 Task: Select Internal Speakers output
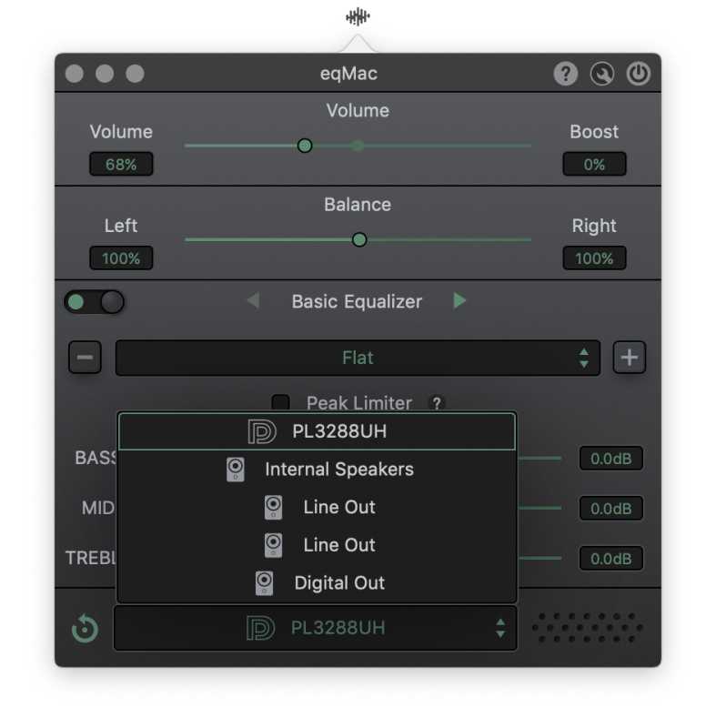point(317,470)
